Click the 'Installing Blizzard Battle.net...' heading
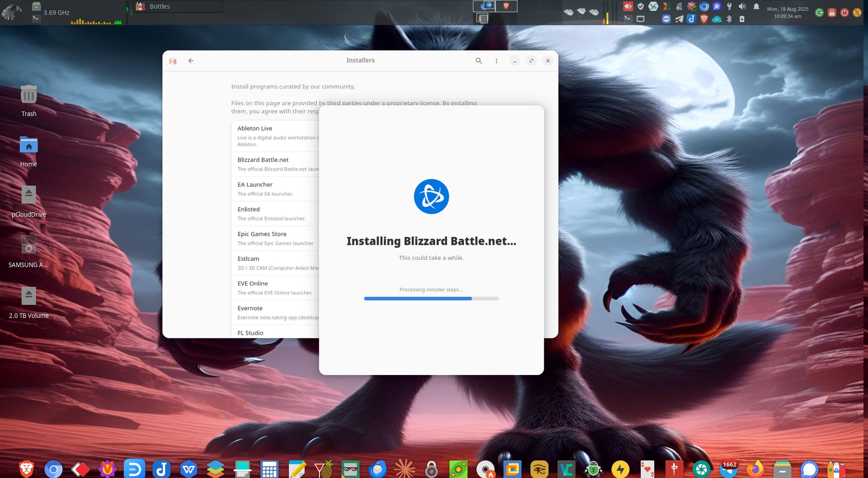Image resolution: width=868 pixels, height=478 pixels. [431, 241]
